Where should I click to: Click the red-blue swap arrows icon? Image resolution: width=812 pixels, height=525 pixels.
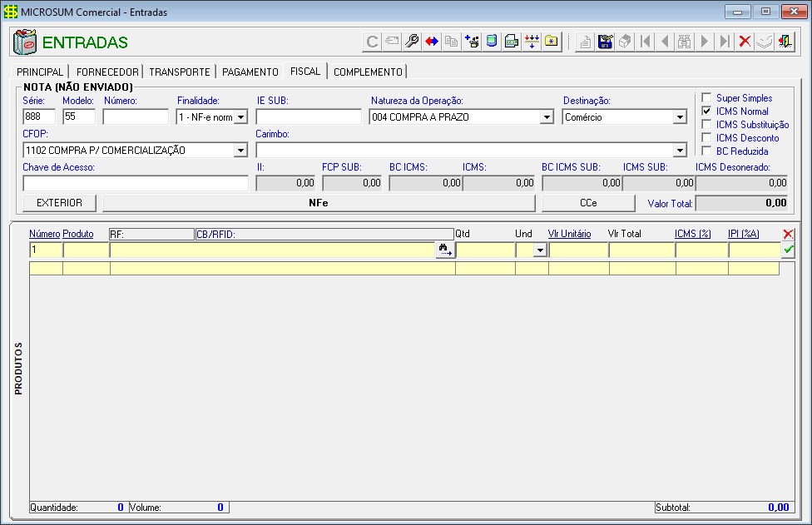coord(432,42)
